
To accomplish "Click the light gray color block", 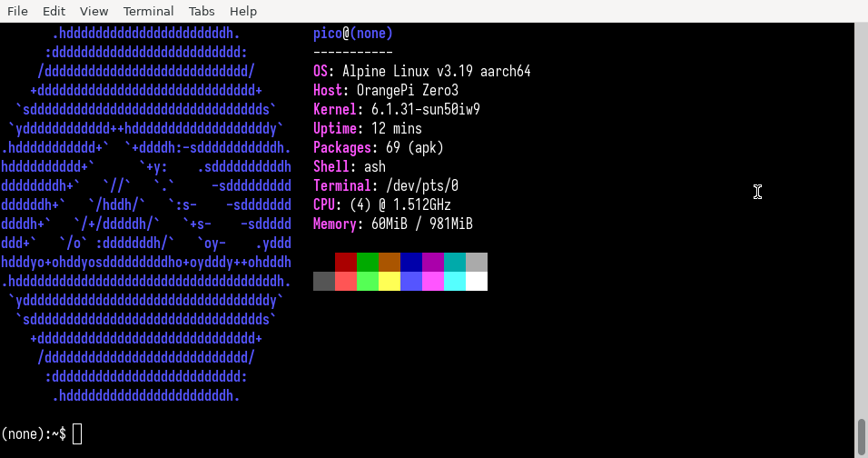I will (x=477, y=262).
